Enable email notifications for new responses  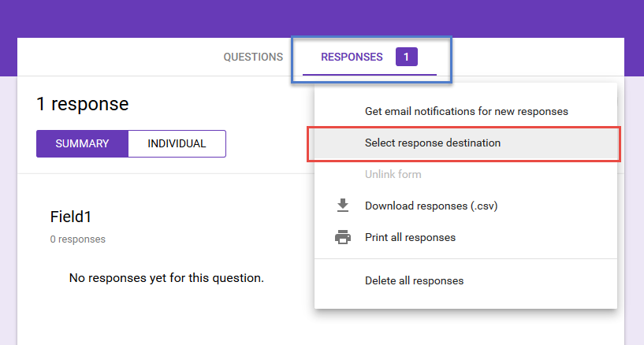click(x=466, y=111)
